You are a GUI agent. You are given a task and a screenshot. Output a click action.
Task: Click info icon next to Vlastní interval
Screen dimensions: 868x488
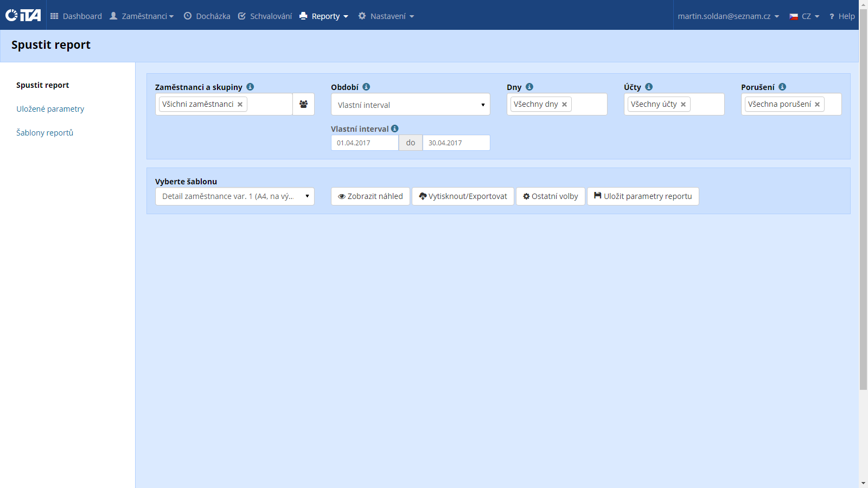[x=395, y=129]
